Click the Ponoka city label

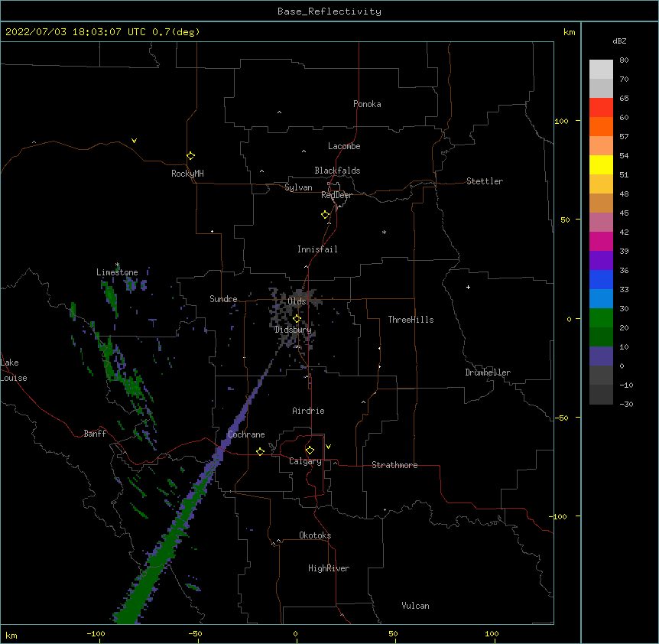[x=367, y=104]
